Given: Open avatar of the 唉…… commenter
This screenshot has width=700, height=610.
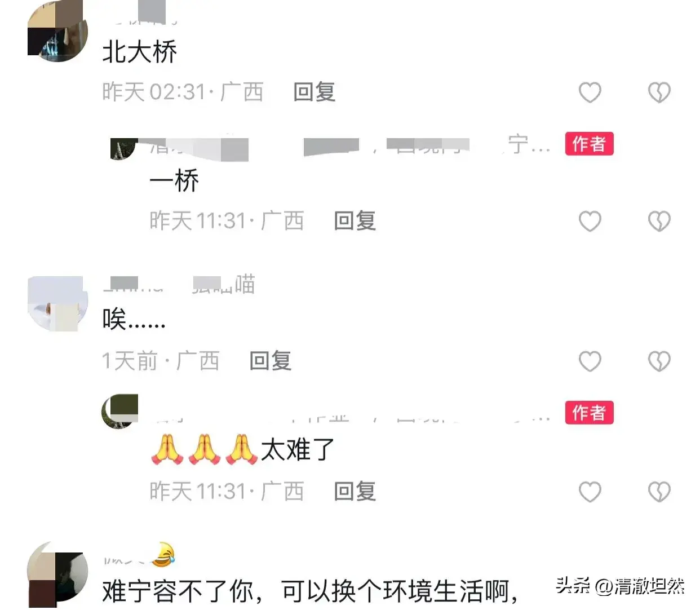Looking at the screenshot, I should click(x=57, y=304).
